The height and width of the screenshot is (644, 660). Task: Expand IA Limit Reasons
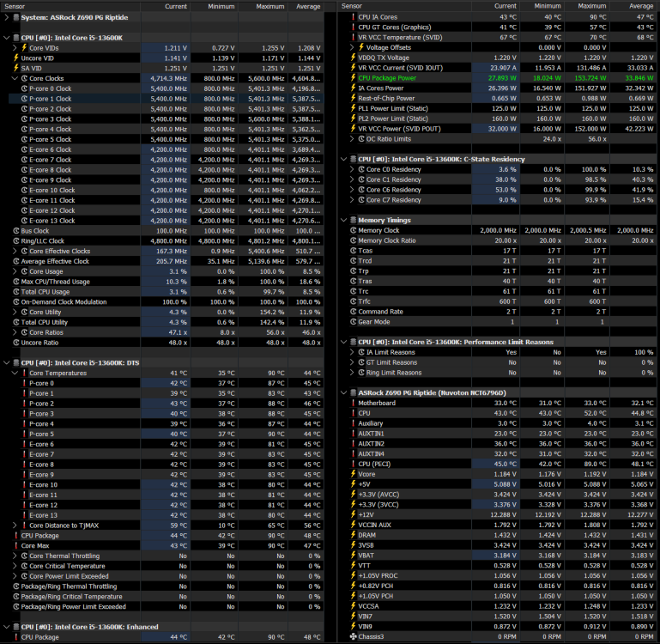pos(352,352)
